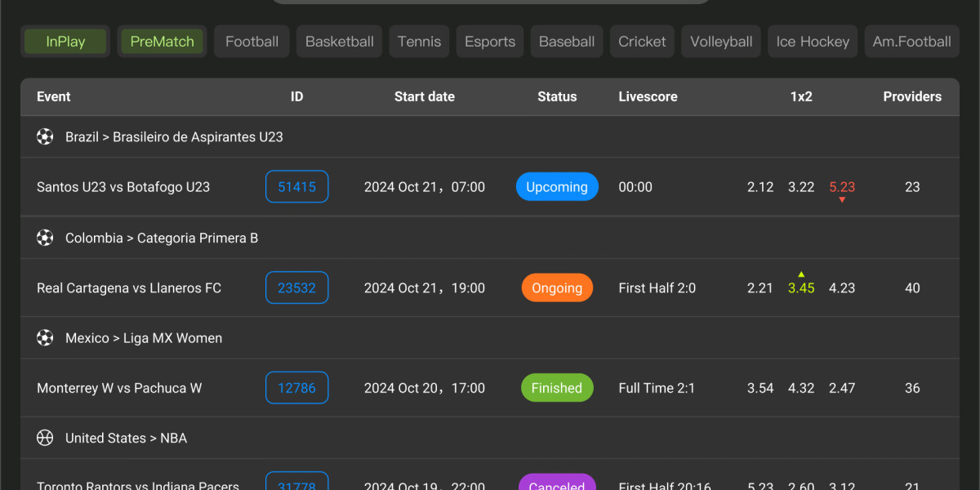The width and height of the screenshot is (980, 490).
Task: Choose the Esports tab
Action: pyautogui.click(x=490, y=42)
